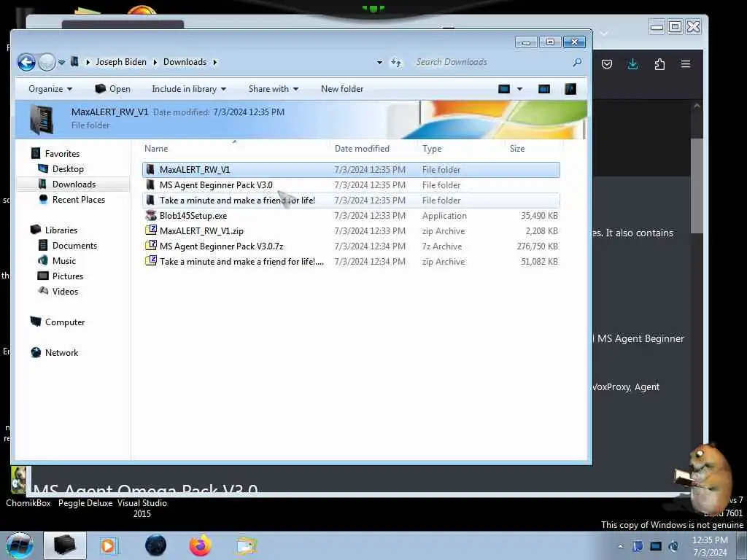The width and height of the screenshot is (747, 560).
Task: Open Favorites in navigation pane
Action: tap(62, 154)
